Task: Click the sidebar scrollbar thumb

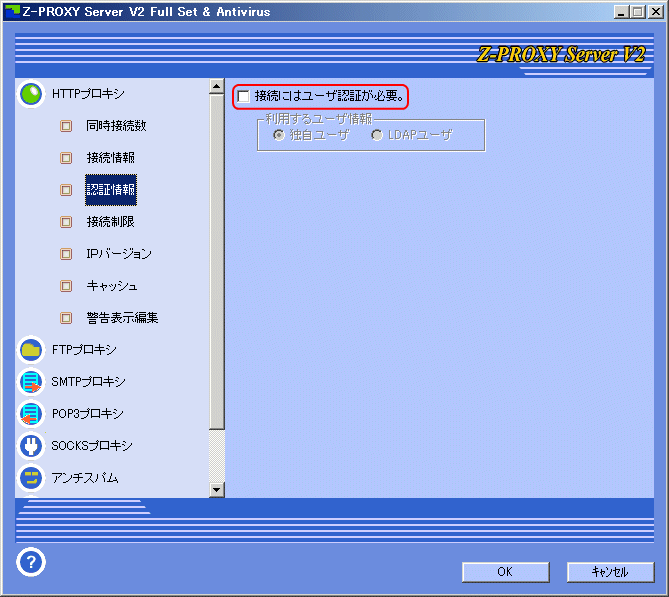Action: (x=217, y=262)
